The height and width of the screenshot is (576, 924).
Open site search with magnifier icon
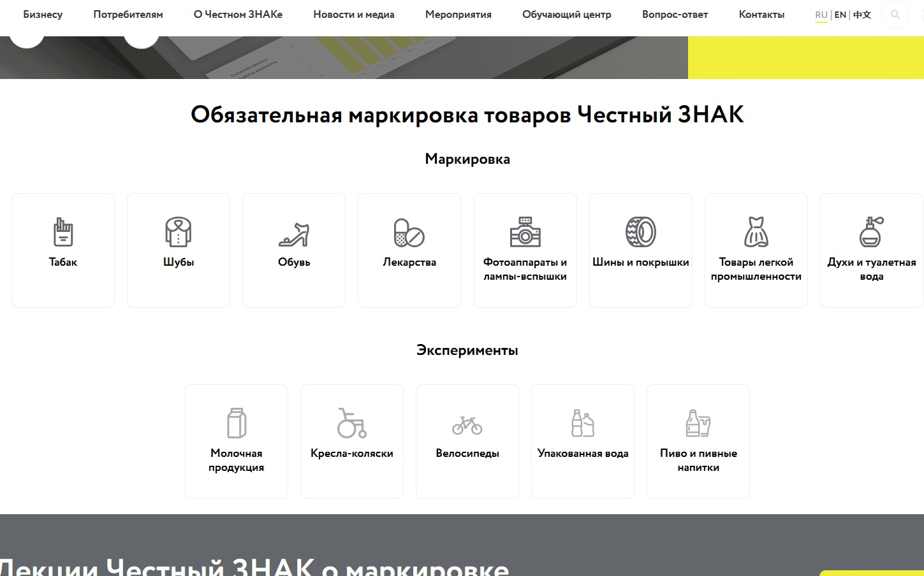[x=895, y=14]
